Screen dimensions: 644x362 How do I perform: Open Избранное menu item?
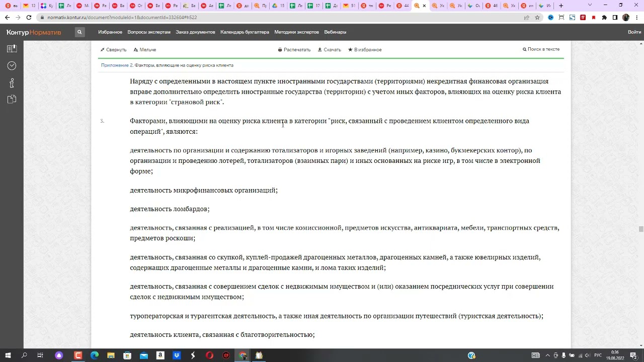pos(110,32)
